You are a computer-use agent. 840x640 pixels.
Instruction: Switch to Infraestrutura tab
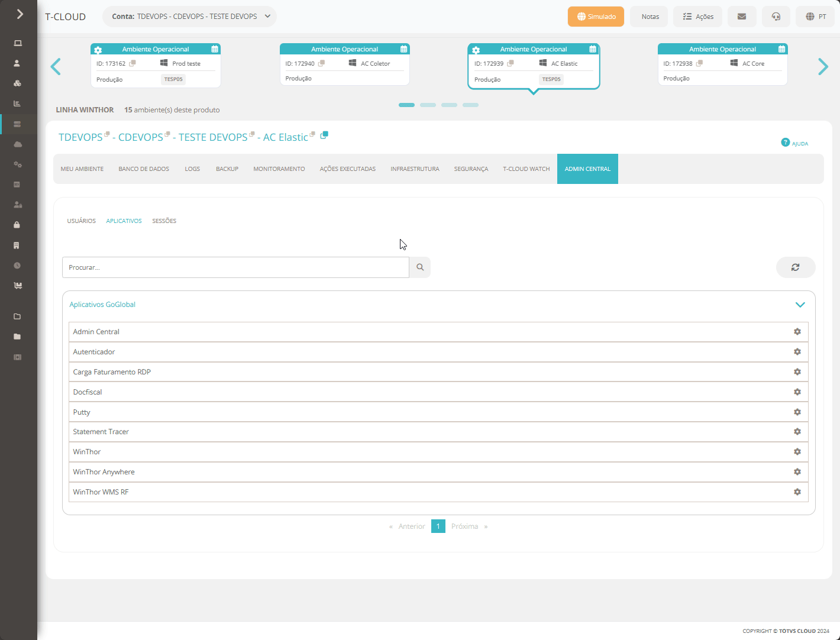(415, 169)
